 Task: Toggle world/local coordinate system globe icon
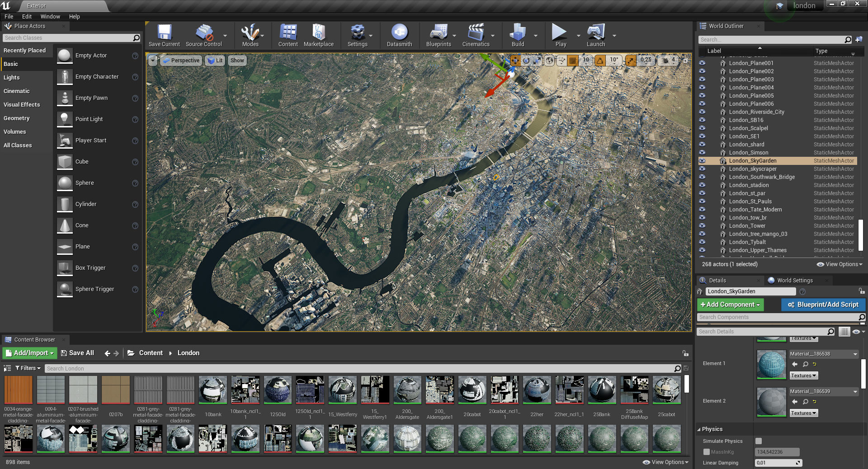[x=549, y=60]
